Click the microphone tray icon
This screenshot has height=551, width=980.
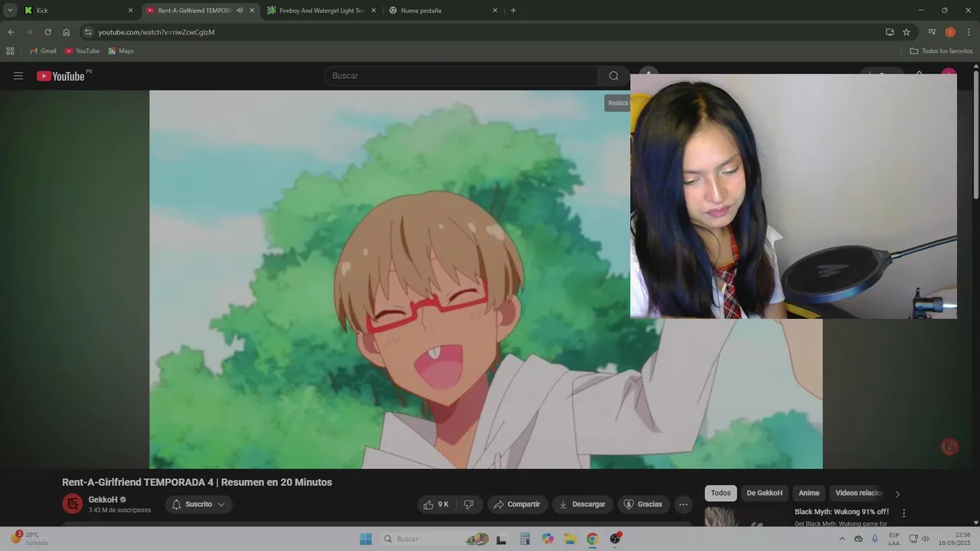tap(875, 539)
